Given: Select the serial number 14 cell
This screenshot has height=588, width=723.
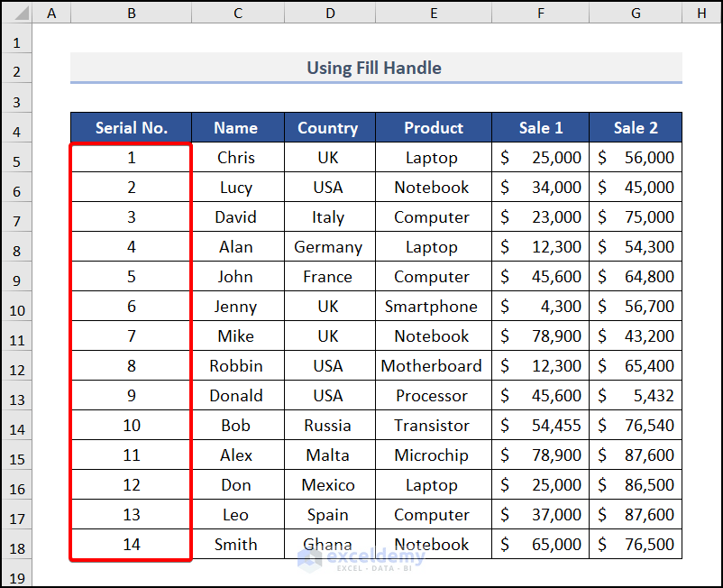Looking at the screenshot, I should coord(131,545).
